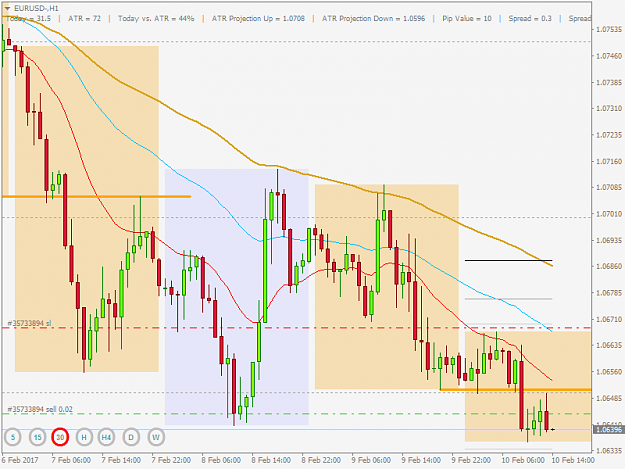
Task: Click the ATR = 72 readout
Action: click(x=85, y=18)
